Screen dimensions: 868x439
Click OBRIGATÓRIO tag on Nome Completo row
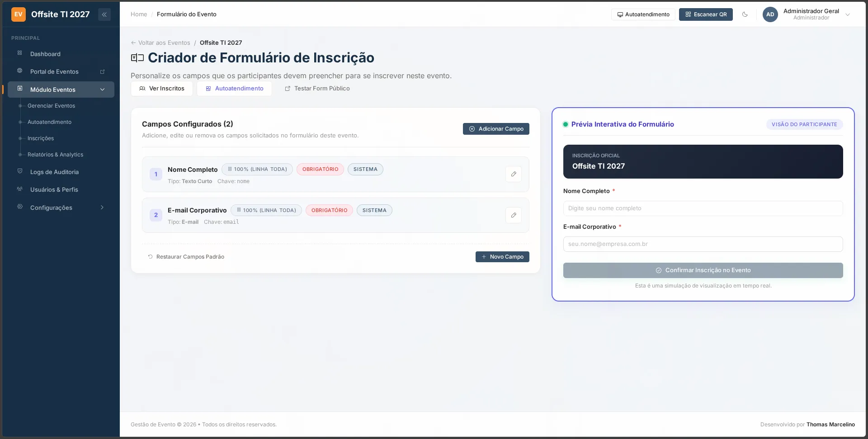[320, 170]
